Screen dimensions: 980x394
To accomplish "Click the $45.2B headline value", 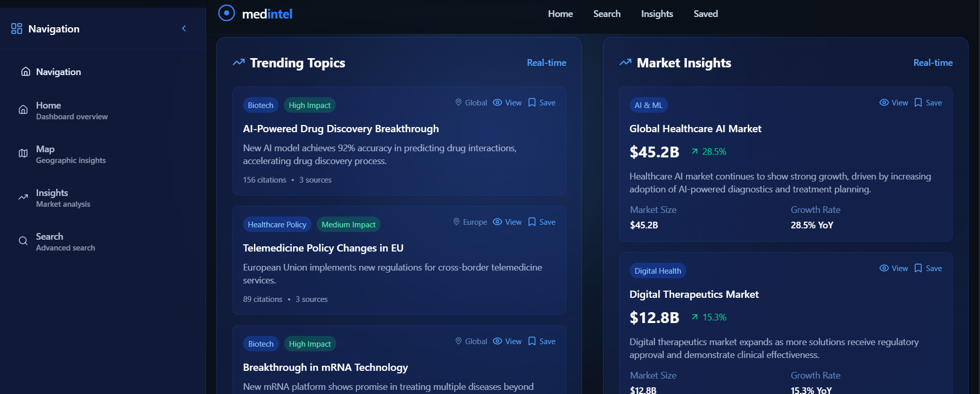I will coord(655,152).
